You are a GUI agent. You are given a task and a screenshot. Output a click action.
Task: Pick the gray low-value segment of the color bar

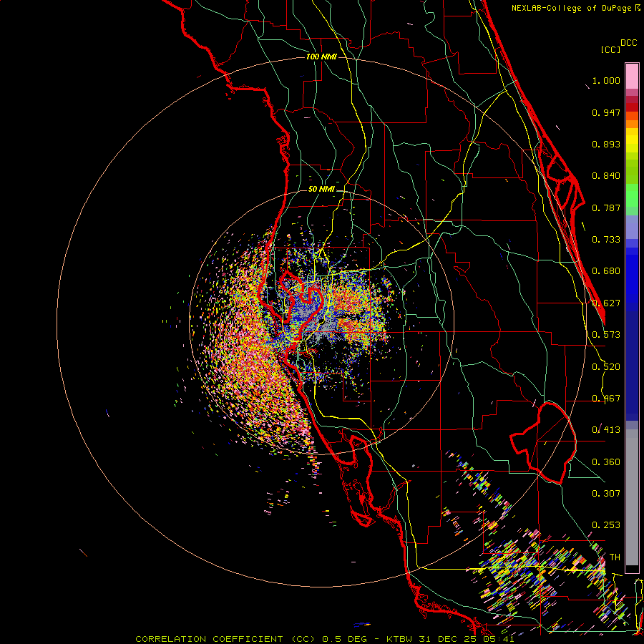coord(632,497)
